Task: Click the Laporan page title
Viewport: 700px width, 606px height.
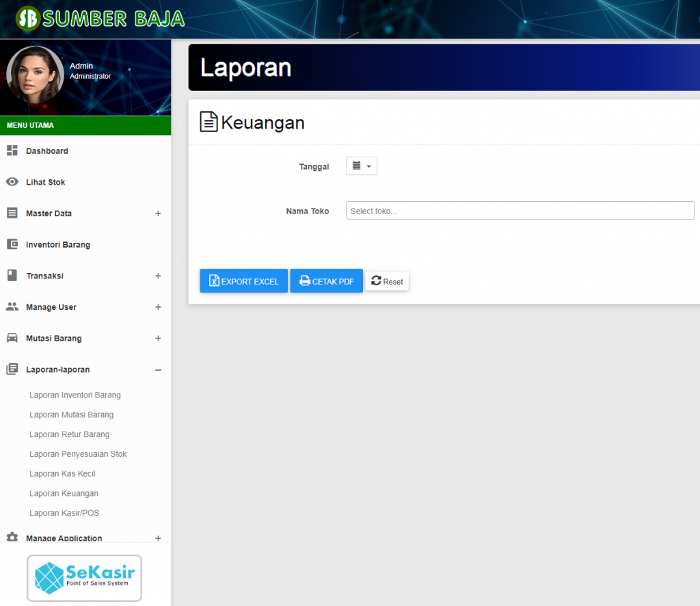Action: [245, 68]
